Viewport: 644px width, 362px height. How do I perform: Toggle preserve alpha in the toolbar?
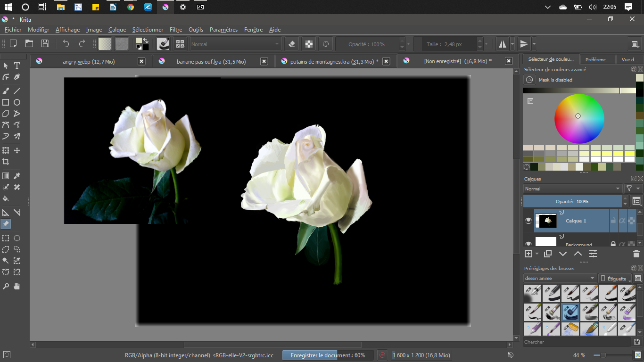pos(309,44)
